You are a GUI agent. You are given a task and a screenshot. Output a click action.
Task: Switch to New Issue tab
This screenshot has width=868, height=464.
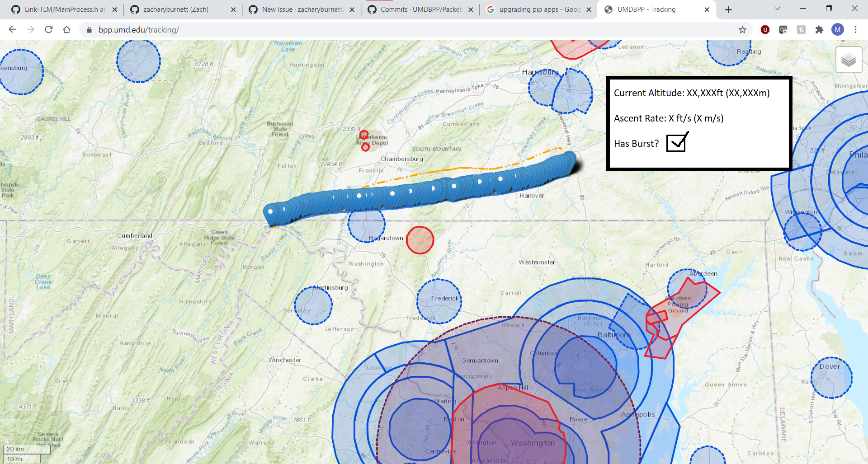[x=302, y=9]
